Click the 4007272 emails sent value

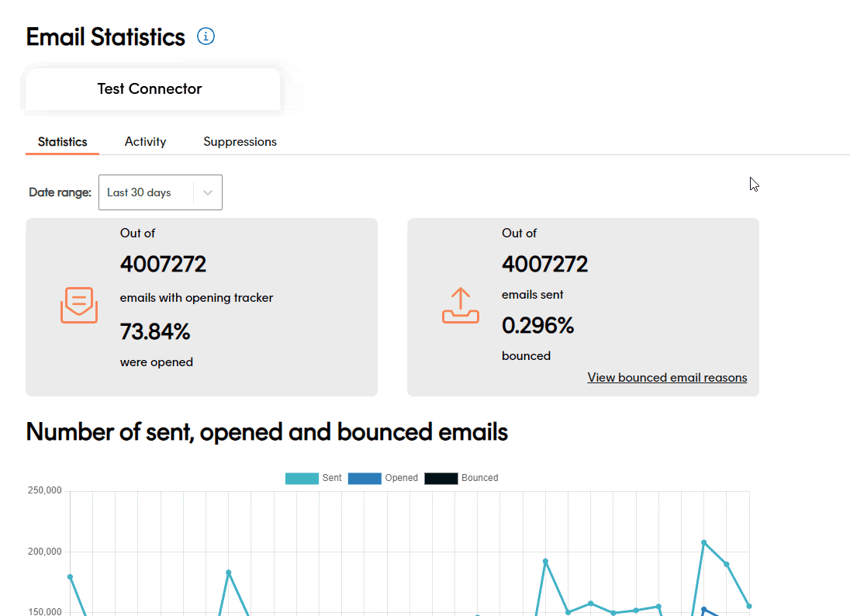[545, 264]
